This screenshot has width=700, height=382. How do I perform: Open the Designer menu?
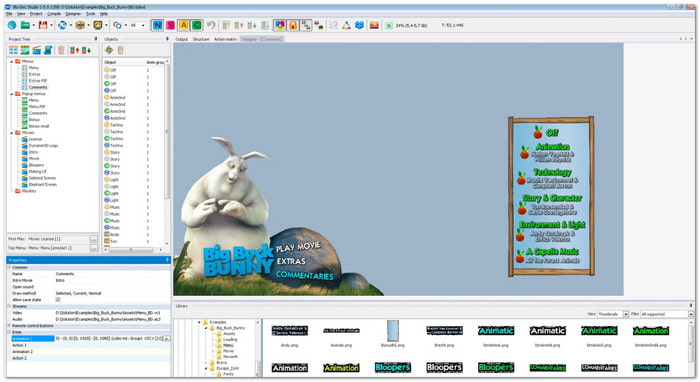[x=73, y=14]
